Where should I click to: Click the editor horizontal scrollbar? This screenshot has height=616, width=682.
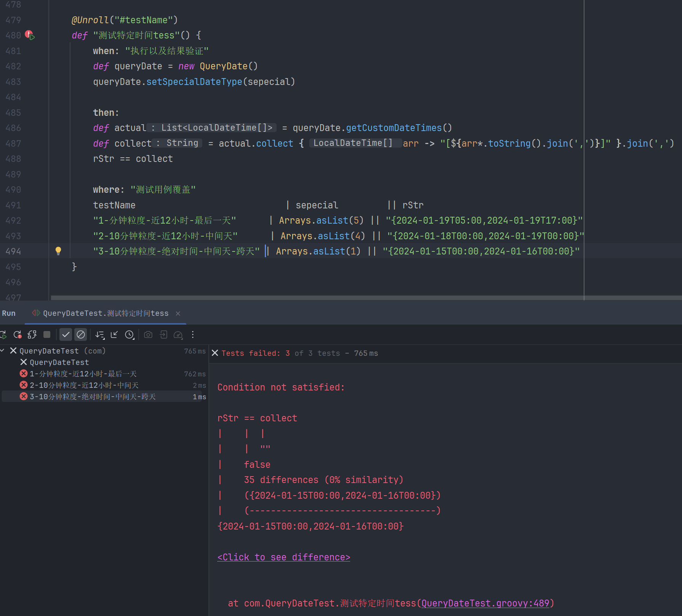366,298
